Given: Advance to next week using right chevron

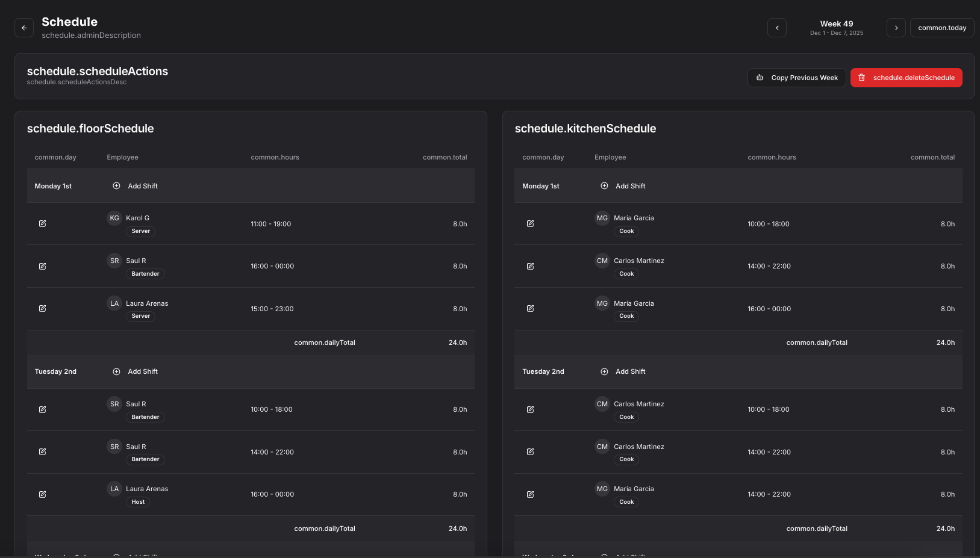Looking at the screenshot, I should coord(896,28).
